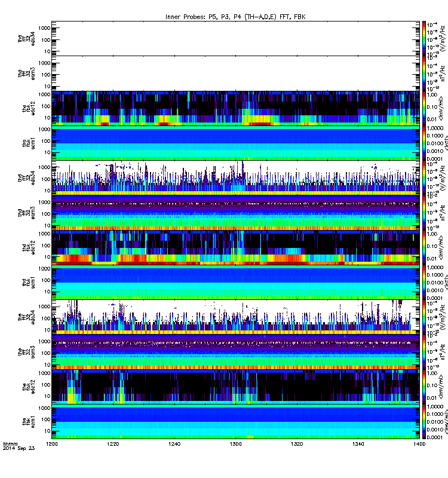Click the 100 y-axis tick of thd fbk scm1
Image resolution: width=448 pixels, height=478 pixels.
46,280
